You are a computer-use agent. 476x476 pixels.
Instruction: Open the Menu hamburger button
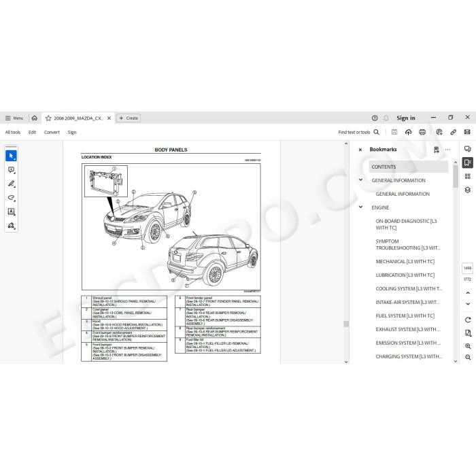coord(14,118)
